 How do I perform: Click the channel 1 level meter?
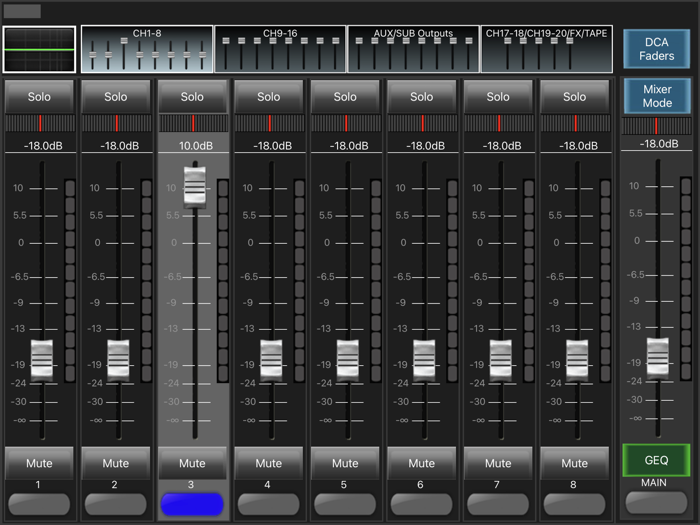(x=70, y=281)
